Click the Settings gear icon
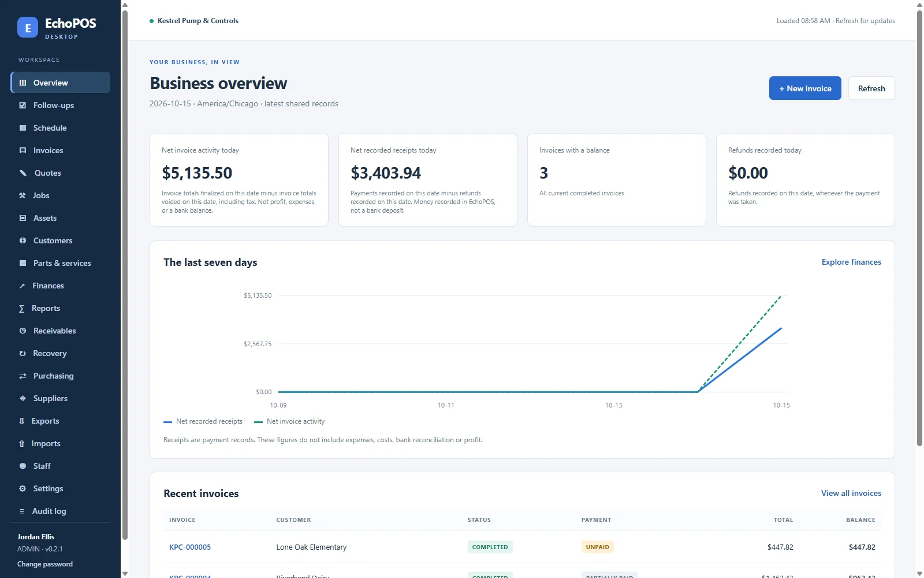The height and width of the screenshot is (578, 924). click(23, 488)
